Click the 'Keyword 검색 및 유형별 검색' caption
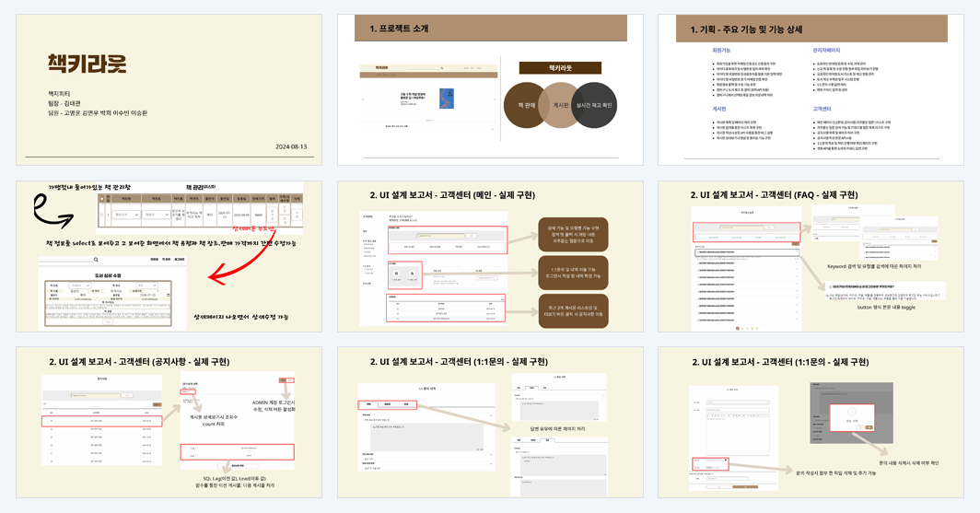980x513 pixels. coord(874,266)
